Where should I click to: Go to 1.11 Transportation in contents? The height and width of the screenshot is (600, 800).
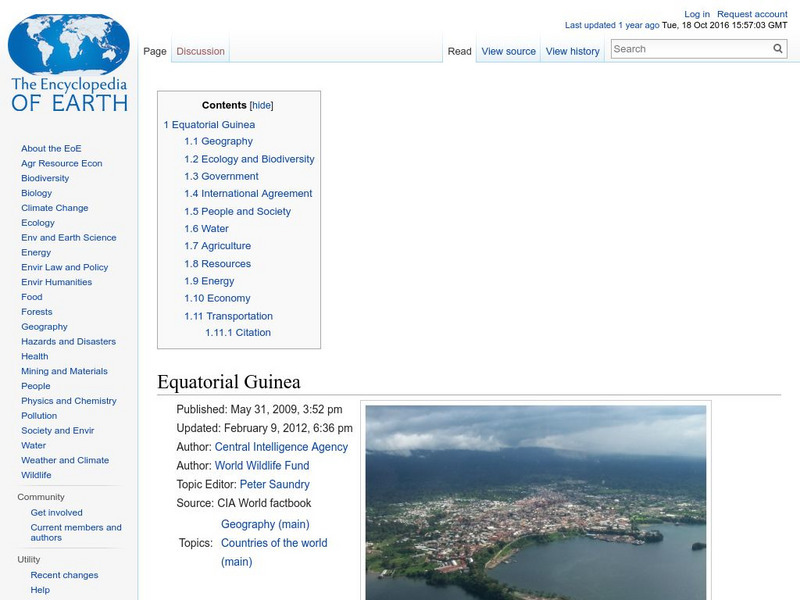click(228, 316)
